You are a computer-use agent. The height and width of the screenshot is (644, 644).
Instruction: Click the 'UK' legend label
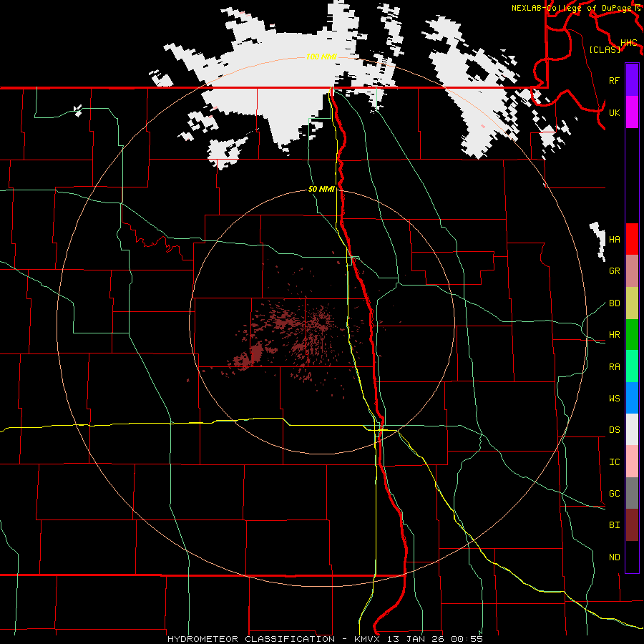(615, 112)
